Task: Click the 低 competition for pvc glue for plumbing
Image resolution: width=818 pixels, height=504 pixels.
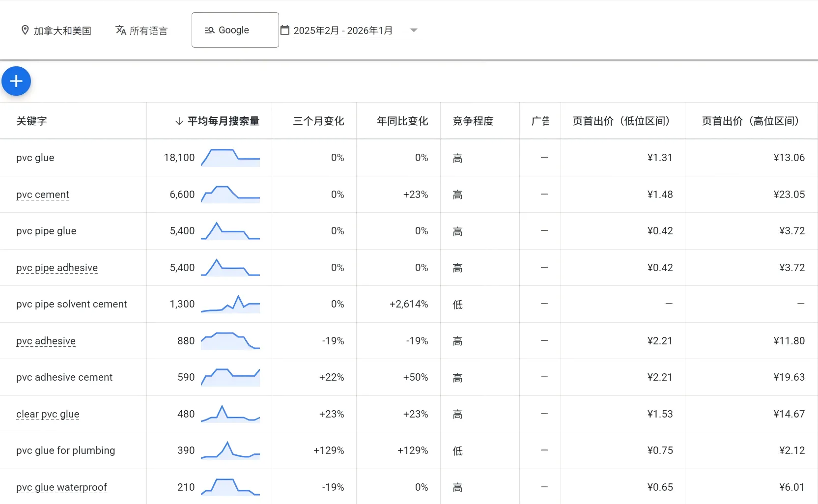Action: point(457,451)
